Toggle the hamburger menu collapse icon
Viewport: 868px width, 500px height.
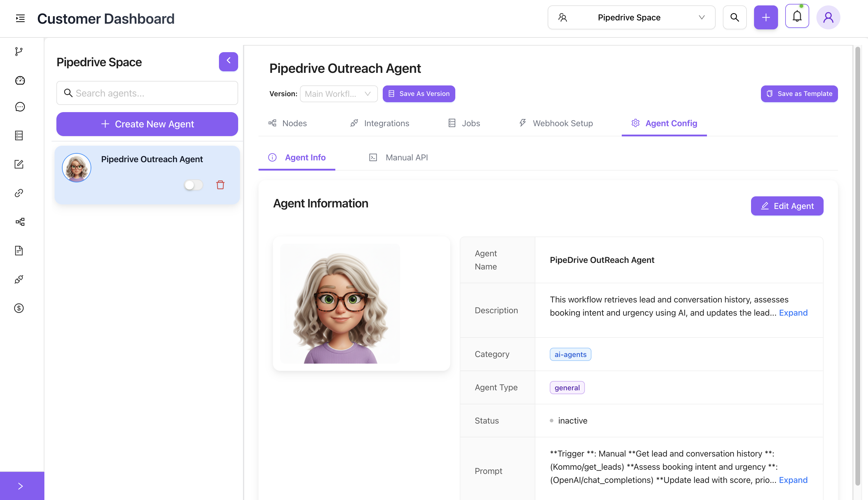[20, 18]
